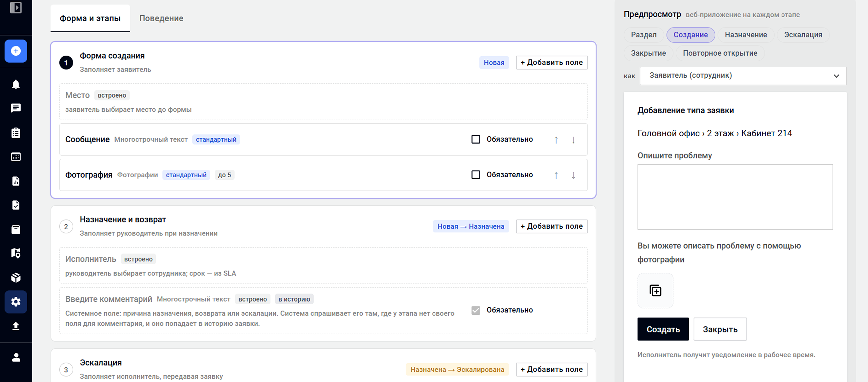This screenshot has width=868, height=382.
Task: Open the Заявитель (сотрудник) role dropdown
Action: pyautogui.click(x=743, y=75)
